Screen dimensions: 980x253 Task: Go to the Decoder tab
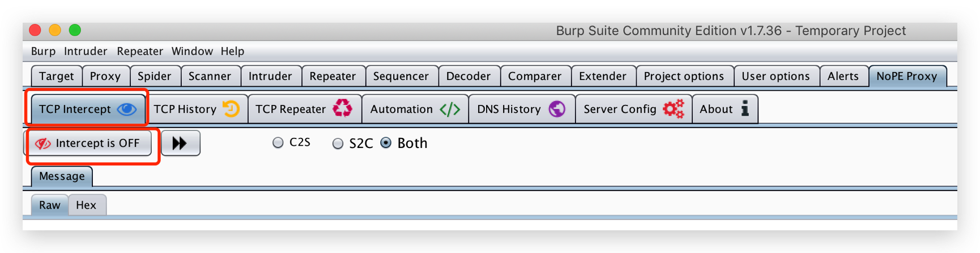468,76
